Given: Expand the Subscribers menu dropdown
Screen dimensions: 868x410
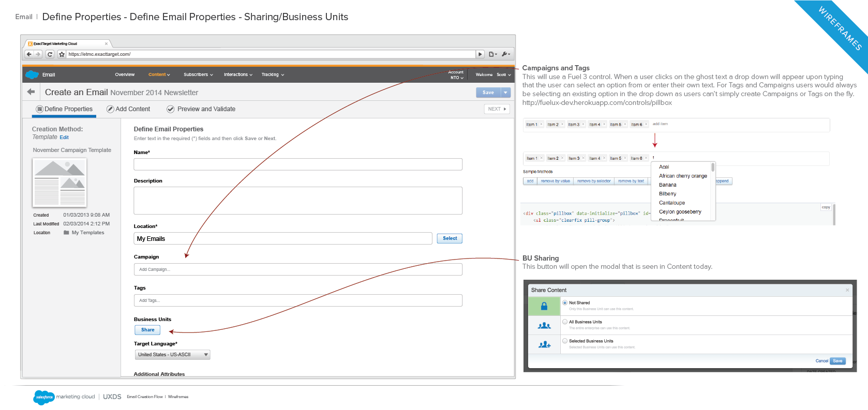Looking at the screenshot, I should coord(198,74).
